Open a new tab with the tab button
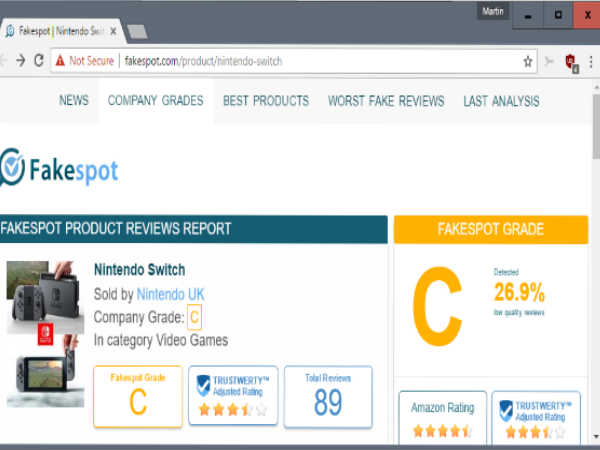 point(137,32)
